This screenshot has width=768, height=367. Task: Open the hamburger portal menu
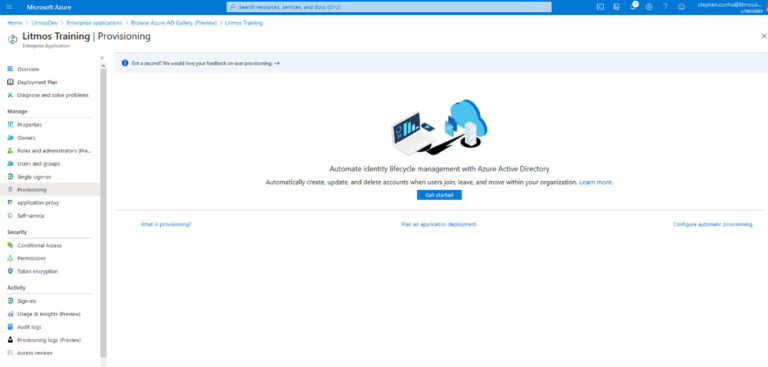(9, 7)
